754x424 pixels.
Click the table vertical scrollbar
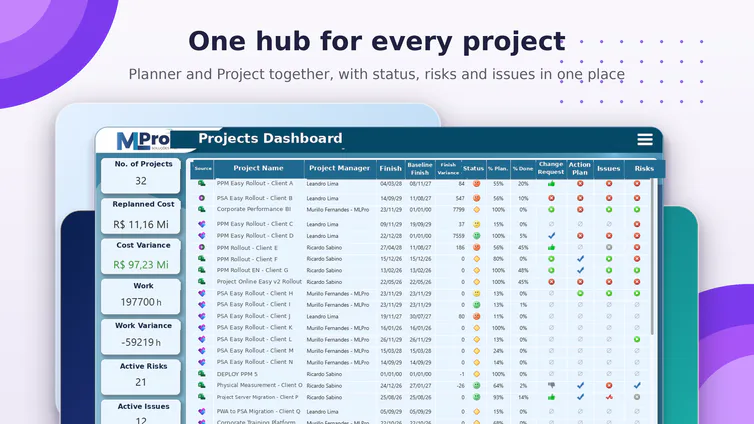pos(653,257)
